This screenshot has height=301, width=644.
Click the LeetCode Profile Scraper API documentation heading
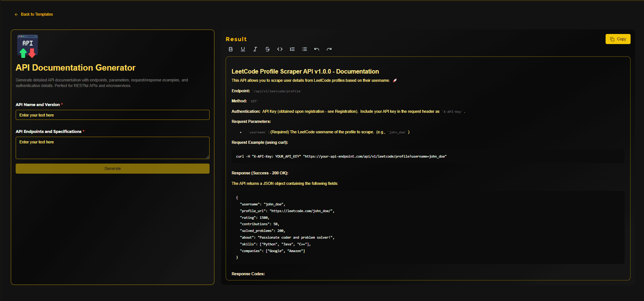305,71
